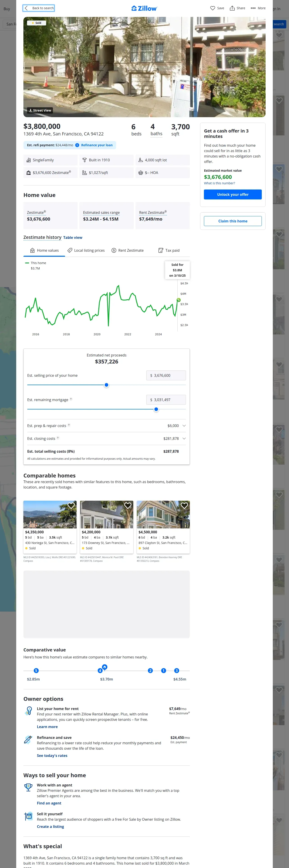Open the More options menu
289x868 pixels.
[258, 8]
